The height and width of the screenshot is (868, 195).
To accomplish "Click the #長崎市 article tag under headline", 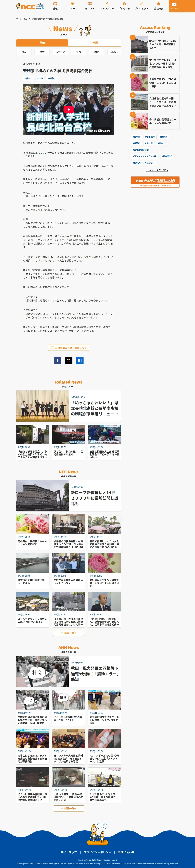I will (51, 78).
